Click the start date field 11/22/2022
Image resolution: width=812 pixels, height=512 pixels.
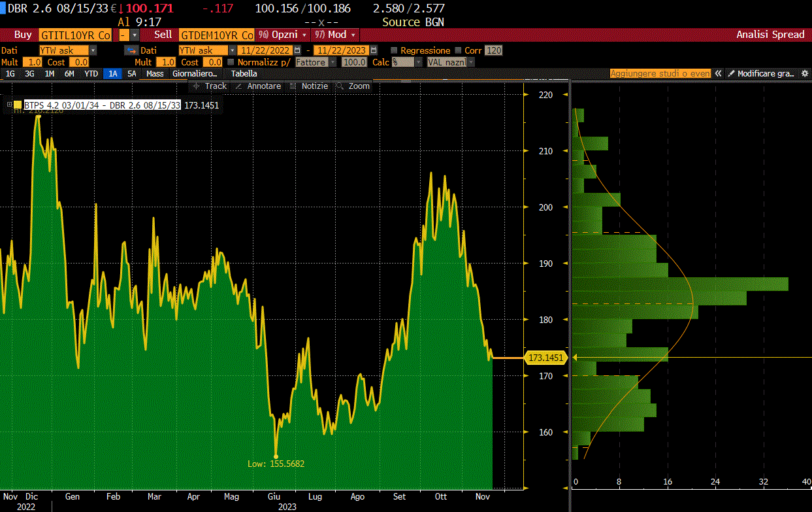pos(266,50)
